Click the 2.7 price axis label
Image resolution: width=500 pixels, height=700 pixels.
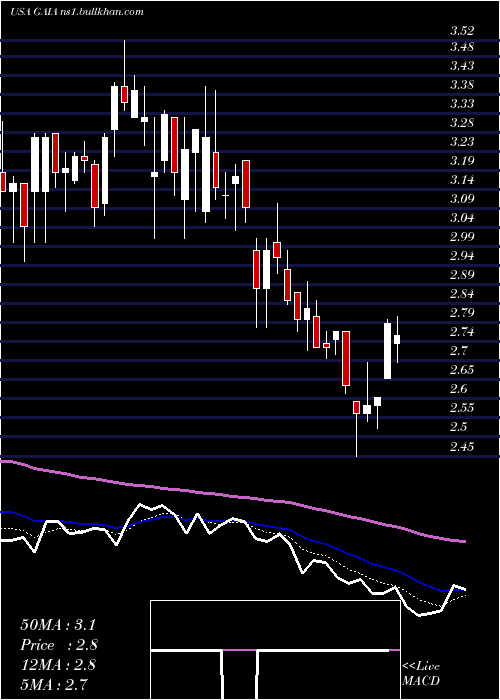pyautogui.click(x=458, y=350)
